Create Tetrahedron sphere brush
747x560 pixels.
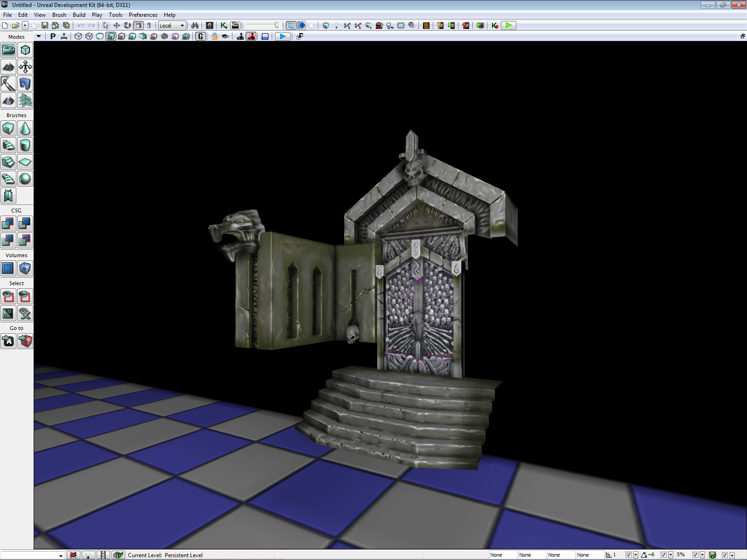coord(25,179)
